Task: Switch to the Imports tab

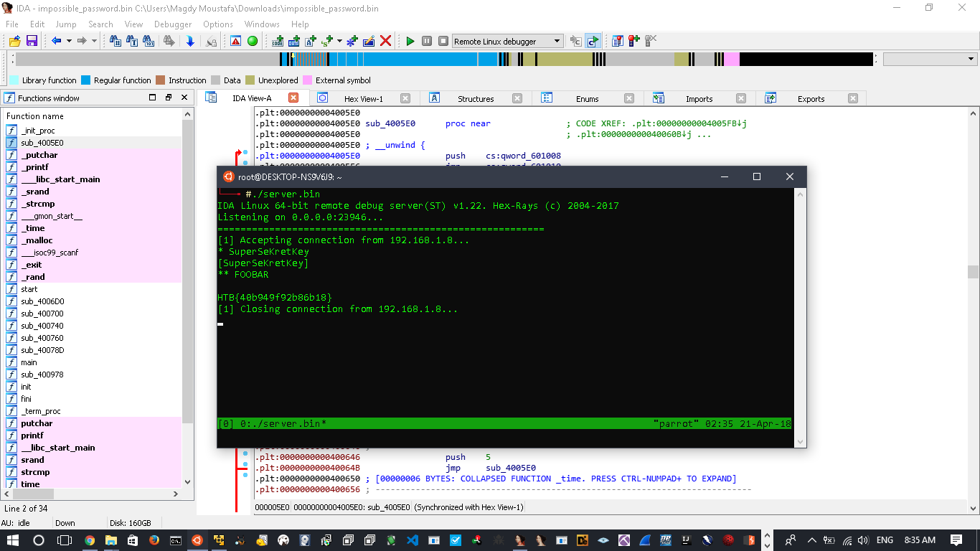Action: (699, 98)
